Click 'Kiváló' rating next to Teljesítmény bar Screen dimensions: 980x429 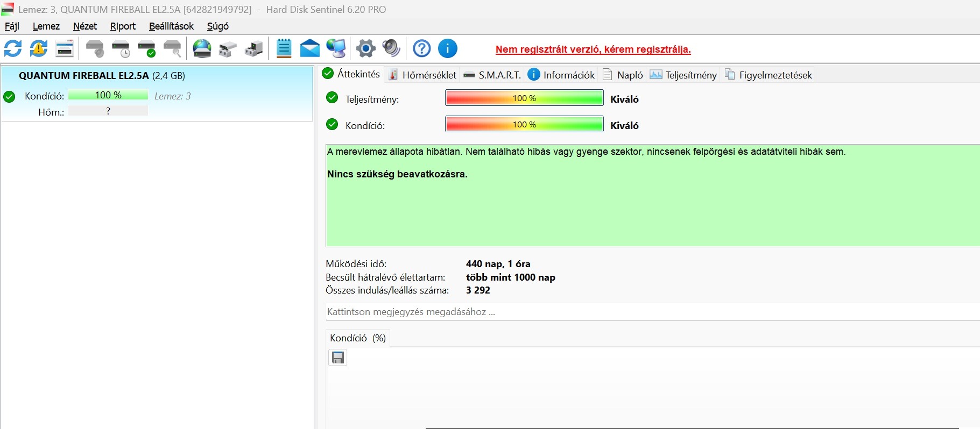tap(624, 99)
